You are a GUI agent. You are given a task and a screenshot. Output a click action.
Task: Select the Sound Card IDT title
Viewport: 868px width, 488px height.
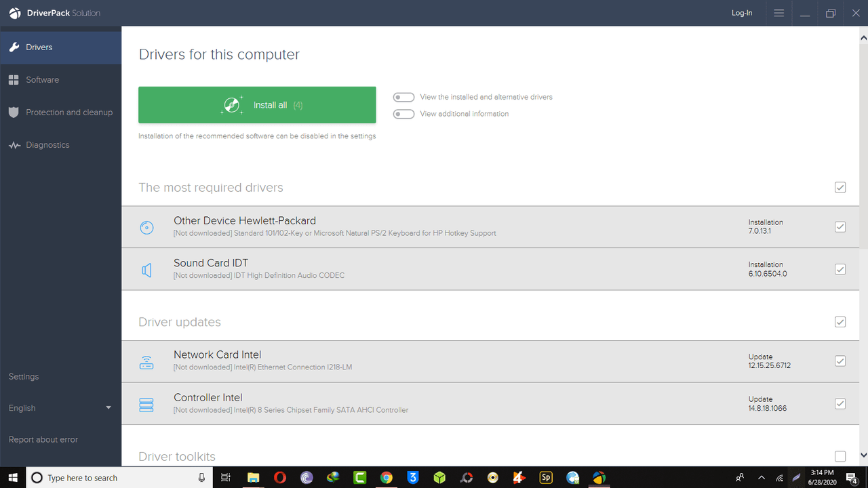point(211,263)
